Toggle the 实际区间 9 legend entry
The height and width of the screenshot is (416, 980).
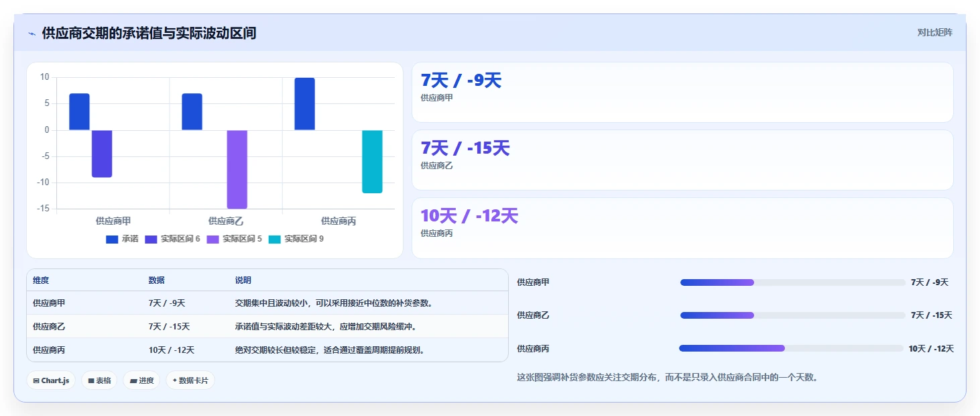click(296, 239)
